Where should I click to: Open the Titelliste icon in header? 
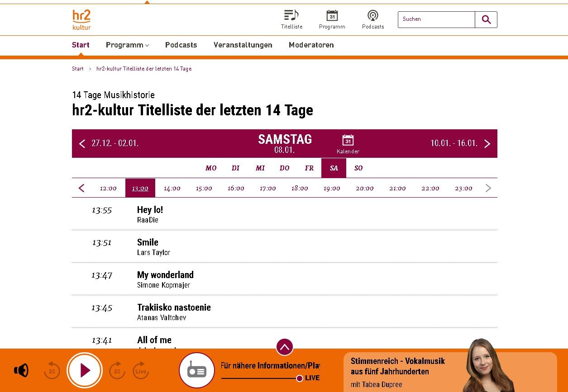[x=291, y=19]
